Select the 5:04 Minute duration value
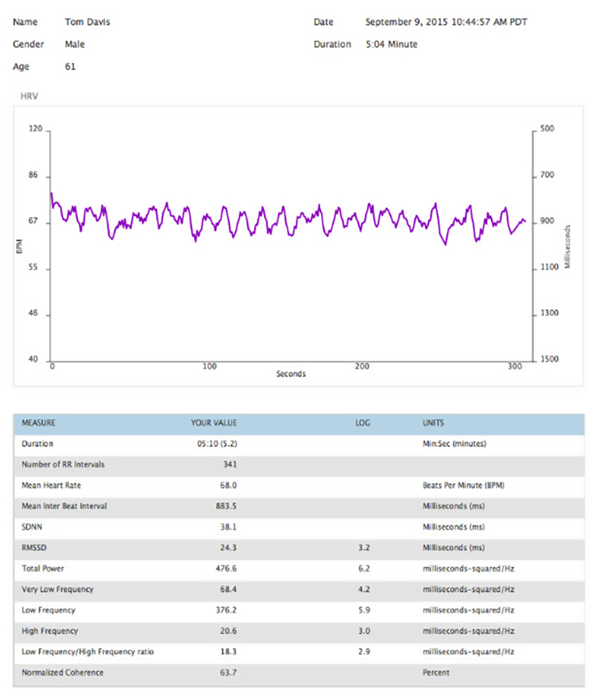The image size is (596, 700). click(x=391, y=44)
